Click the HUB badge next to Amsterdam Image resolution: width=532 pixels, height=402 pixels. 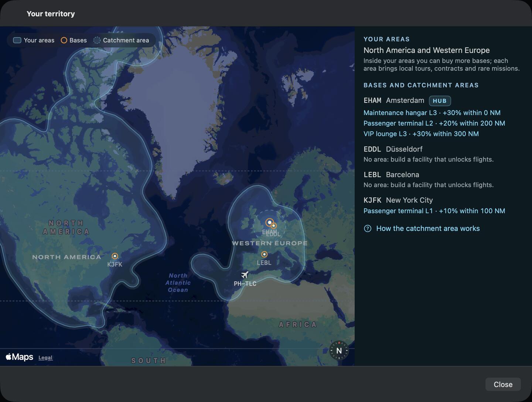440,101
